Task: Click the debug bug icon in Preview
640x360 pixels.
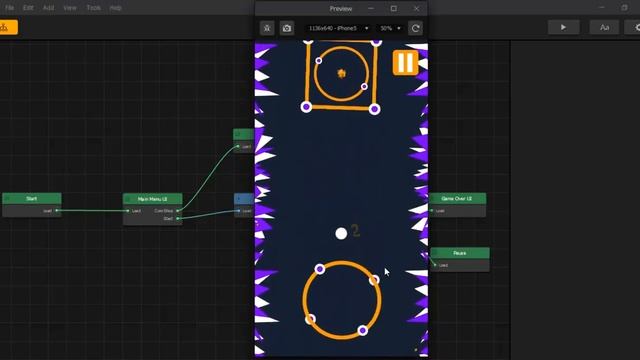Action: (x=267, y=28)
